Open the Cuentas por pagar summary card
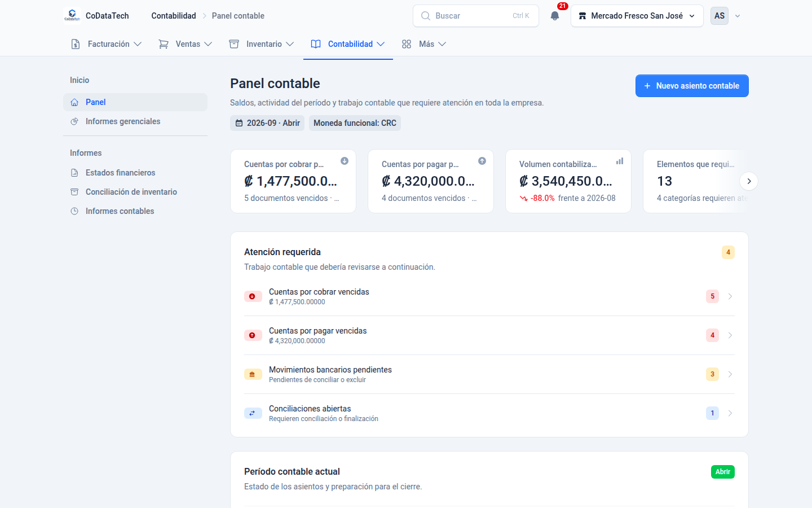Image resolution: width=812 pixels, height=508 pixels. pyautogui.click(x=431, y=181)
